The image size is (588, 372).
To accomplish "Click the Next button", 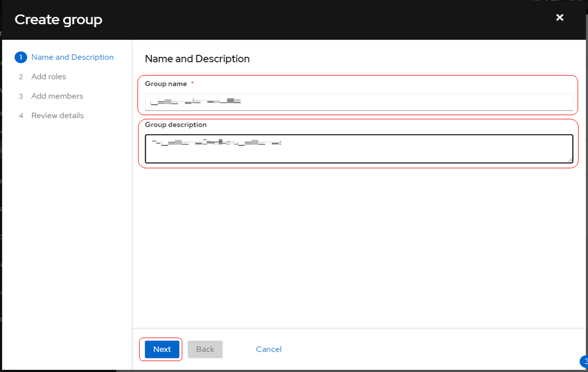I will 162,349.
